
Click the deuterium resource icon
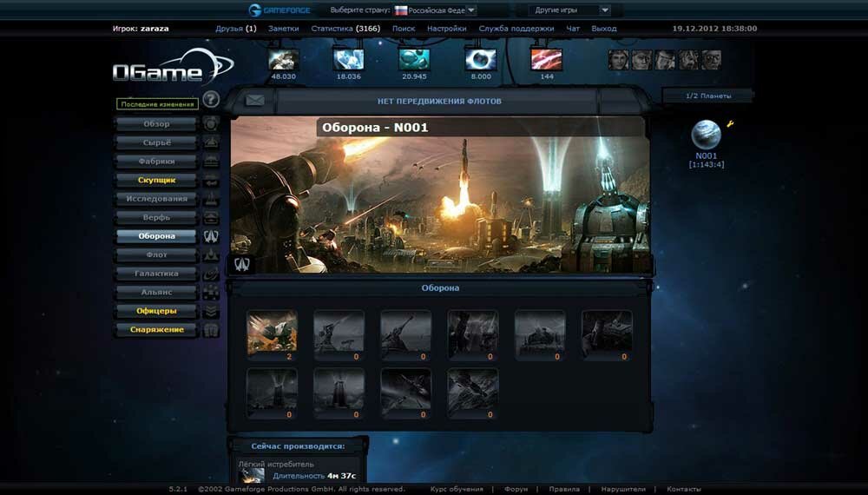coord(414,60)
